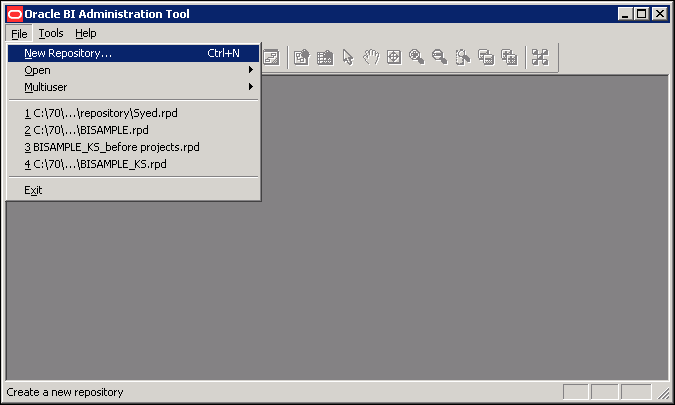Select the arrow pointer tool

348,57
